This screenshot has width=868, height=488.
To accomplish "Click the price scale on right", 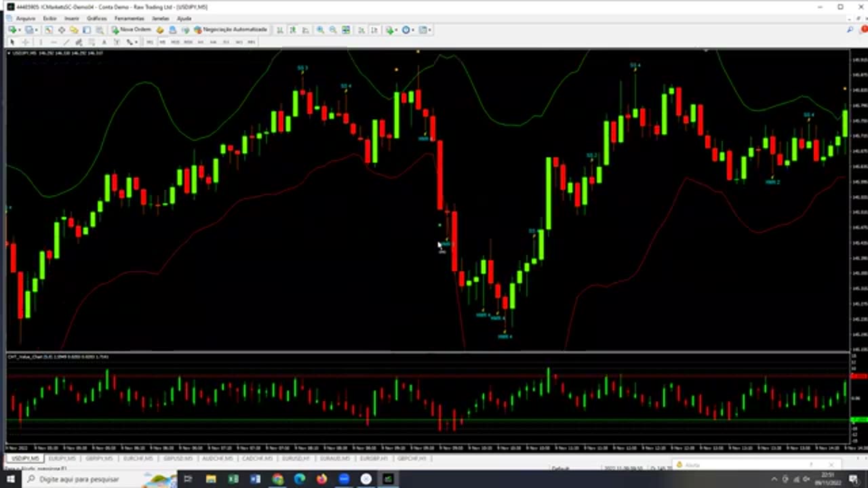I will point(859,200).
